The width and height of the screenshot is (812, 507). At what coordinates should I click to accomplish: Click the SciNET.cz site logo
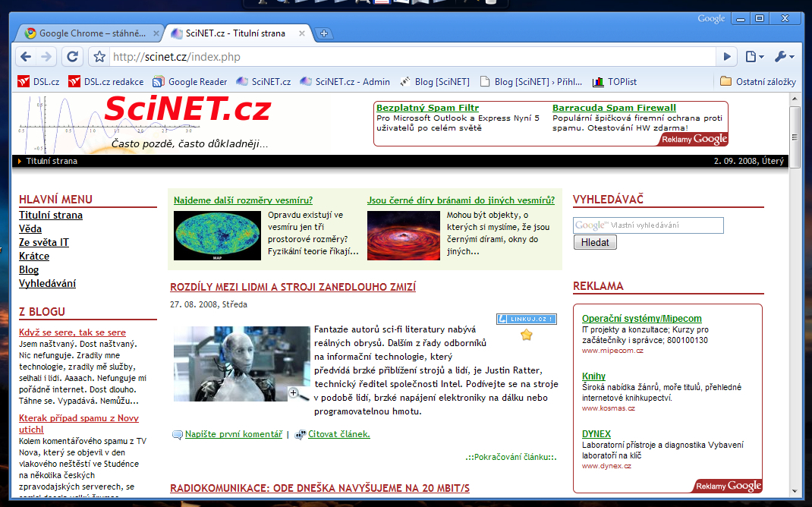[187, 109]
